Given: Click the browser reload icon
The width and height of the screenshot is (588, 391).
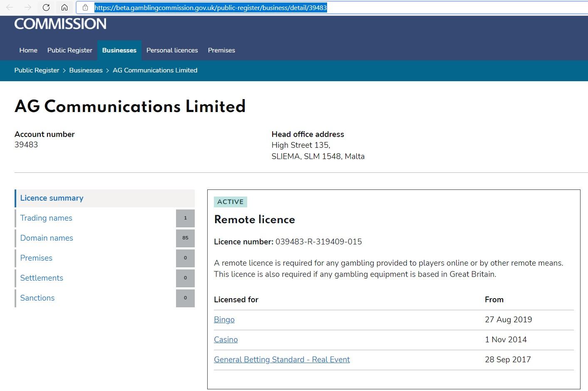Looking at the screenshot, I should pyautogui.click(x=46, y=7).
